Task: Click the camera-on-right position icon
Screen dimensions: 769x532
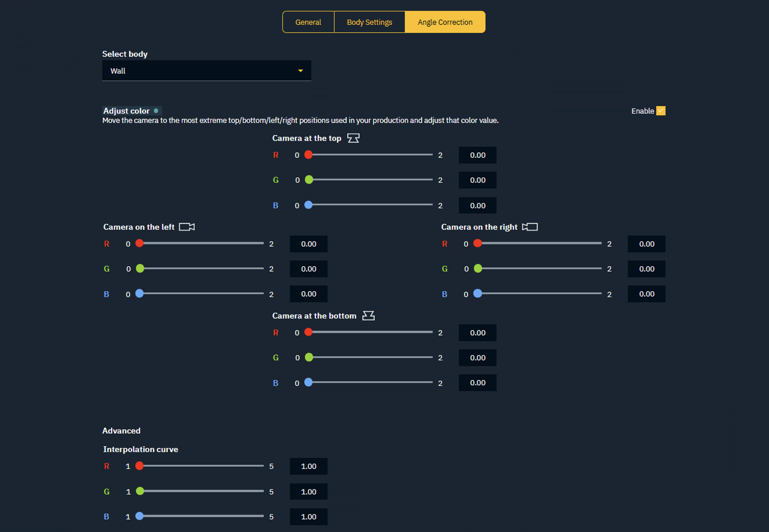Action: click(x=530, y=227)
